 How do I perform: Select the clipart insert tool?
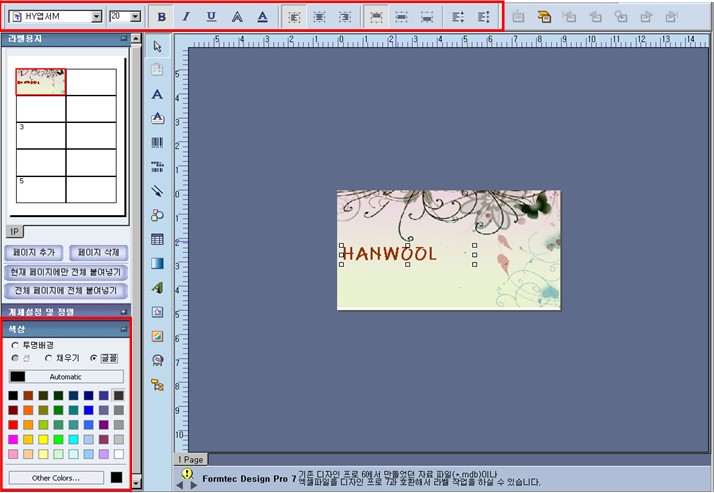(157, 312)
